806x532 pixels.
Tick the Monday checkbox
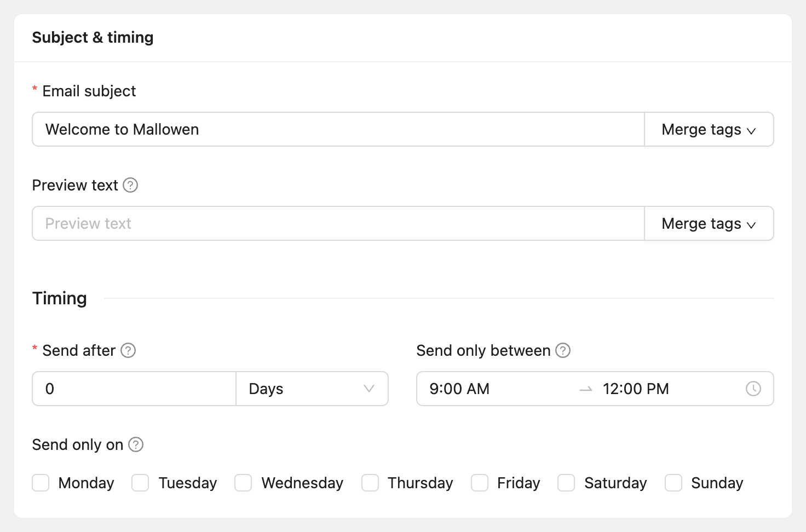pos(41,483)
